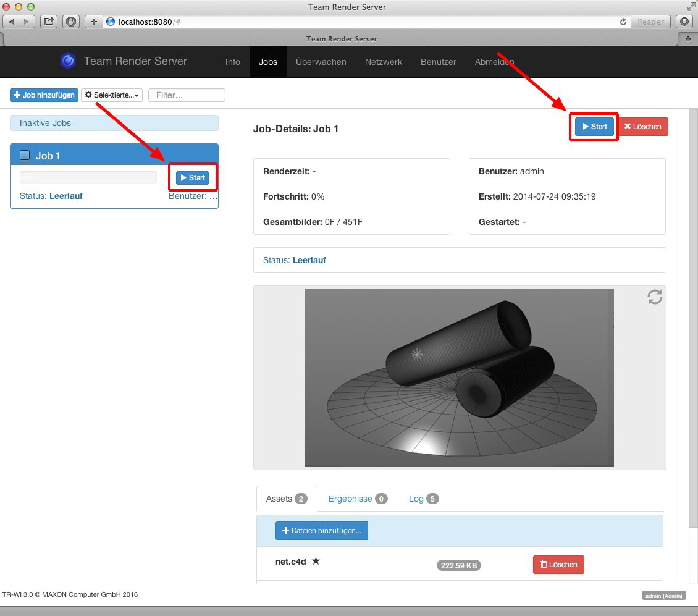Image resolution: width=698 pixels, height=616 pixels.
Task: Click the Safari share icon
Action: point(48,22)
